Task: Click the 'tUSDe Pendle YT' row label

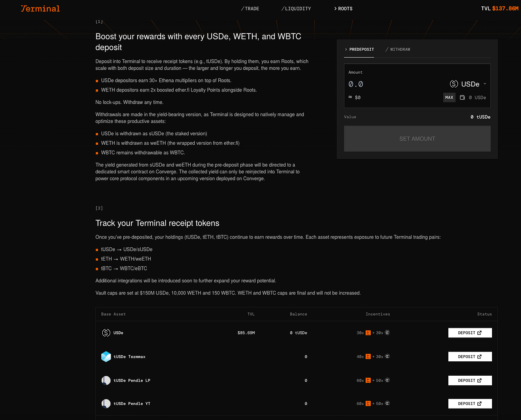Action: [x=132, y=404]
